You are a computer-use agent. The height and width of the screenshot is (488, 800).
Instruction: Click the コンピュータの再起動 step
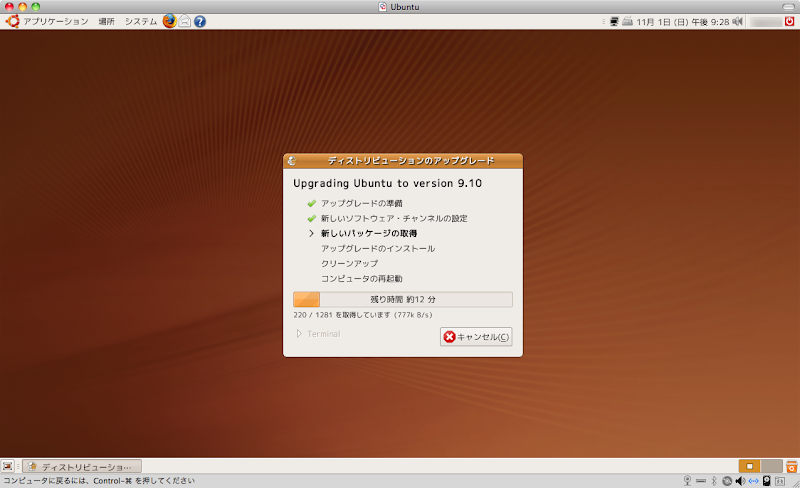[362, 279]
